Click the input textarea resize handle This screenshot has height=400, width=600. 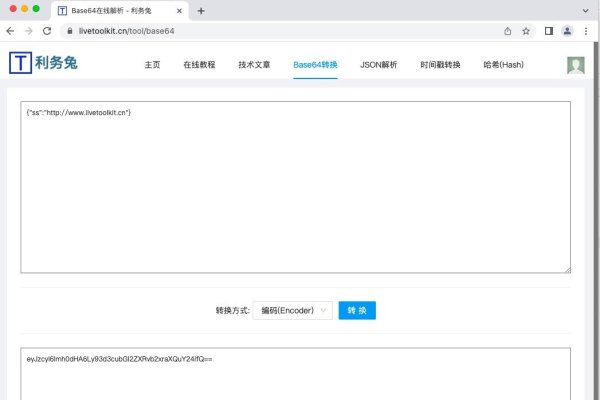point(567,269)
